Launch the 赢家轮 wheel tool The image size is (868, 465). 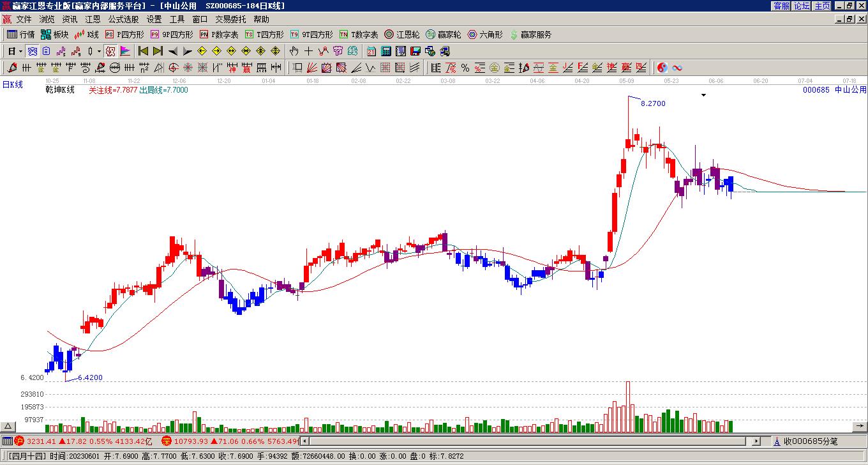[x=444, y=34]
